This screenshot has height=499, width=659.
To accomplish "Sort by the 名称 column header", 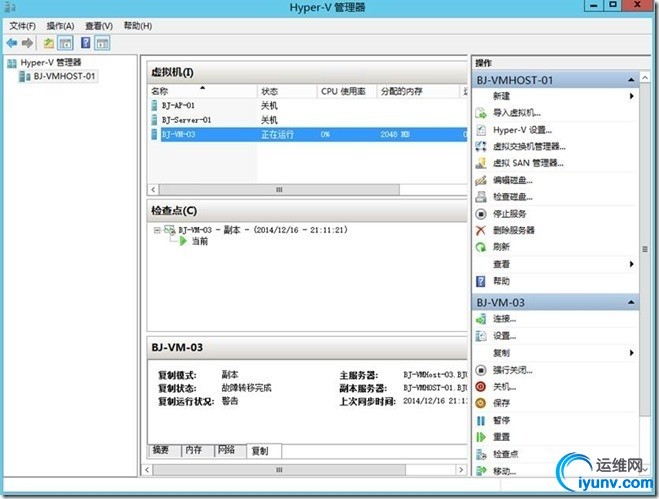I will pyautogui.click(x=202, y=91).
